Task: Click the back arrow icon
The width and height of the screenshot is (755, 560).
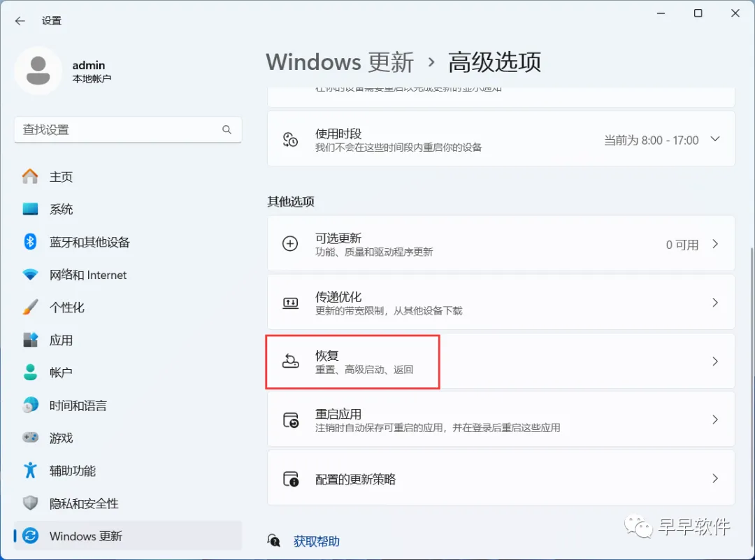Action: point(20,21)
